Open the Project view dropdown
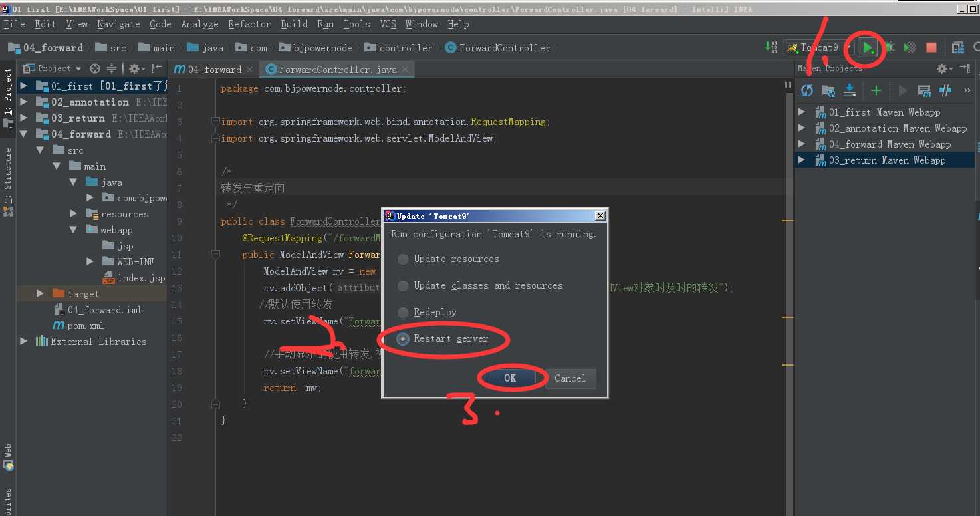 pyautogui.click(x=53, y=68)
